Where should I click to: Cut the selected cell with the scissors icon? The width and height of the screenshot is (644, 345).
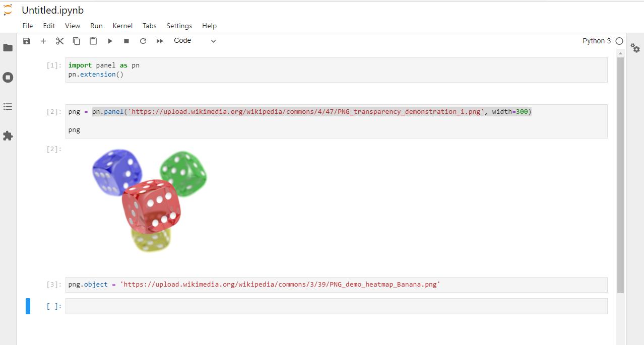click(x=59, y=41)
